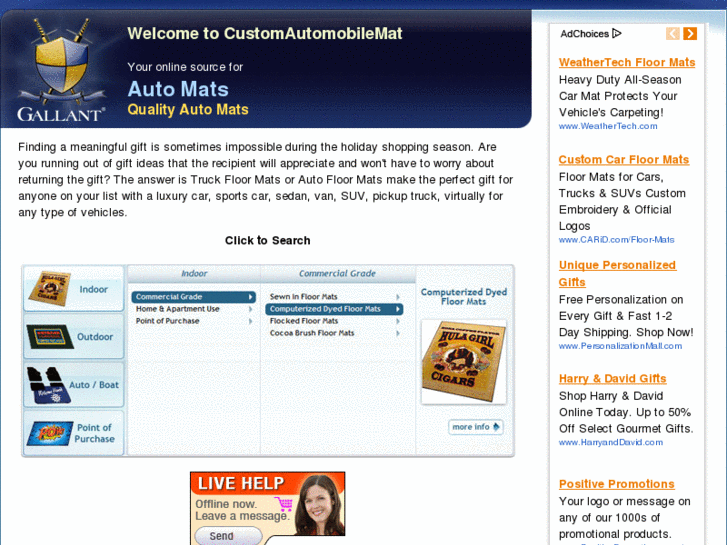The width and height of the screenshot is (727, 545).
Task: Expand arrow beside Point of Purchase item
Action: (250, 321)
